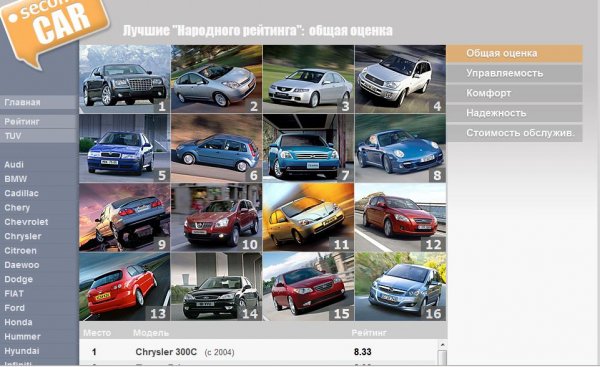The width and height of the screenshot is (600, 367).
Task: Select car thumbnail number 8, the blue Porsche
Action: 400,148
